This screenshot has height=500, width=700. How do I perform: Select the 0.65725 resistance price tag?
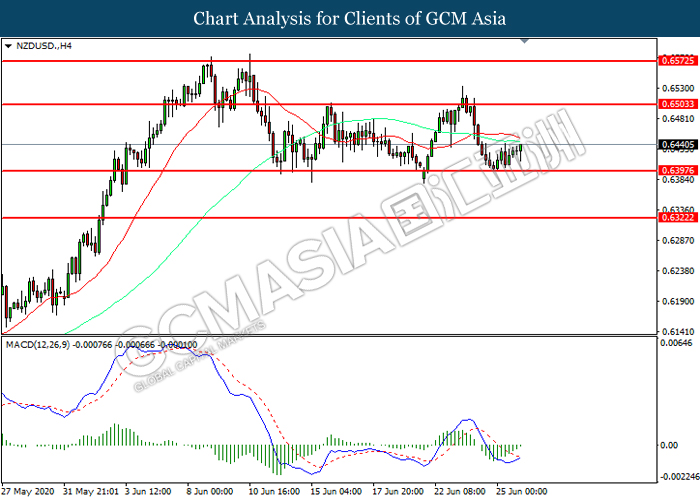pyautogui.click(x=678, y=60)
